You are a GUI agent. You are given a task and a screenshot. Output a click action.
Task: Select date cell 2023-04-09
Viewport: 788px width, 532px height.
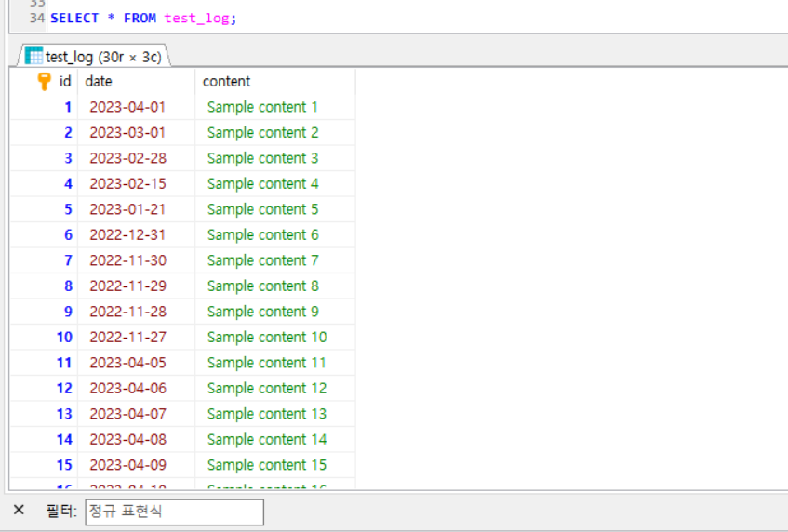136,466
